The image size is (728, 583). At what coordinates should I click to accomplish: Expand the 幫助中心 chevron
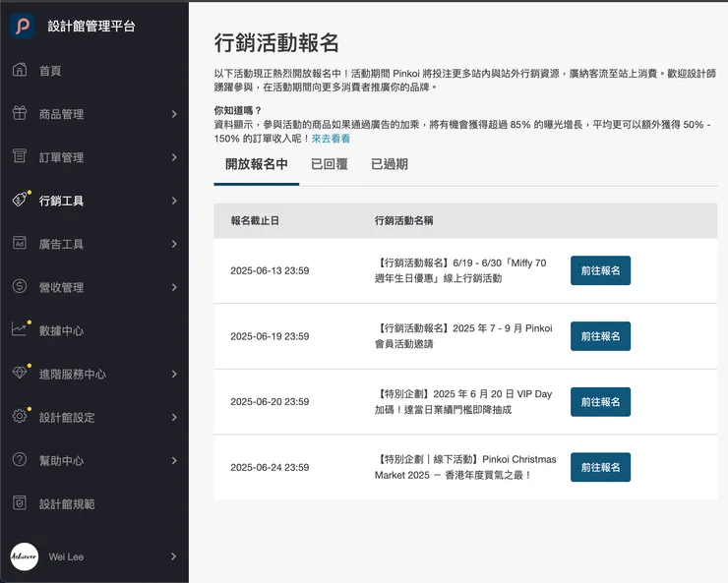tap(174, 460)
